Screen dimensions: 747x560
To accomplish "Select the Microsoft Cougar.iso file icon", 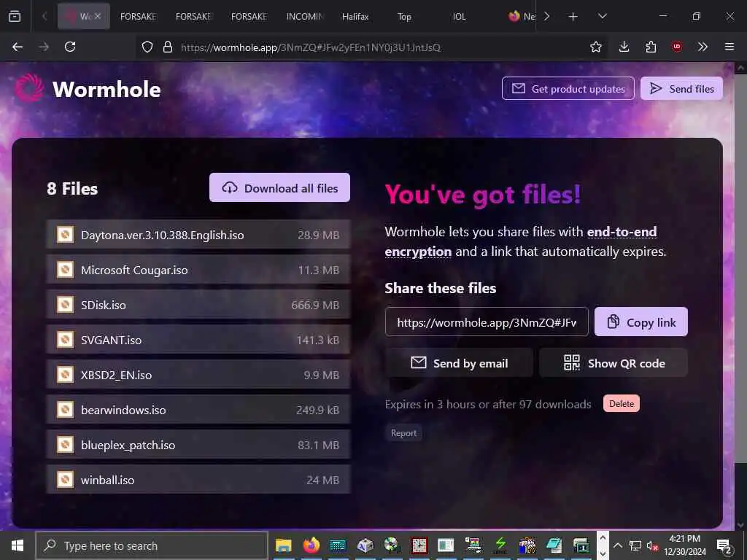I will tap(65, 270).
